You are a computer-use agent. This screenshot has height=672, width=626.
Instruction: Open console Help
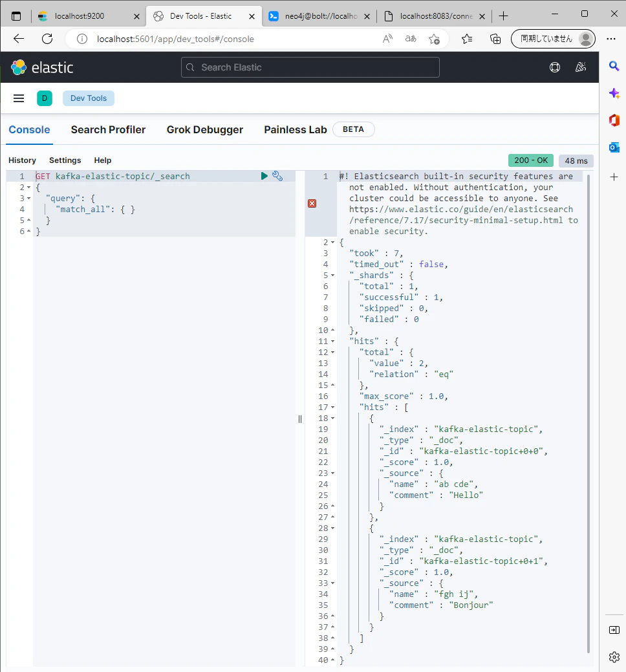click(x=103, y=160)
